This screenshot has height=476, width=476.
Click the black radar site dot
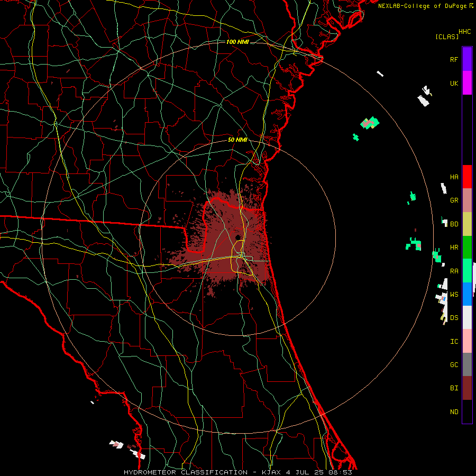pos(237,237)
